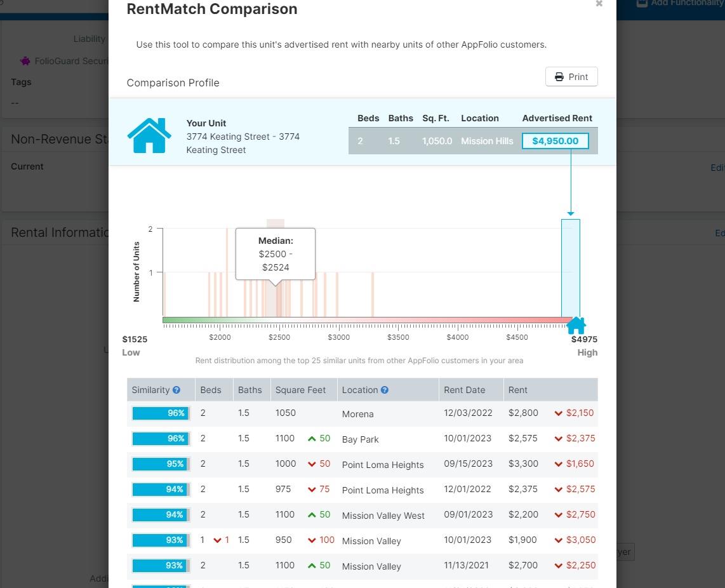Click the 96% similarity bar in Morena row
725x588 pixels.
click(161, 413)
